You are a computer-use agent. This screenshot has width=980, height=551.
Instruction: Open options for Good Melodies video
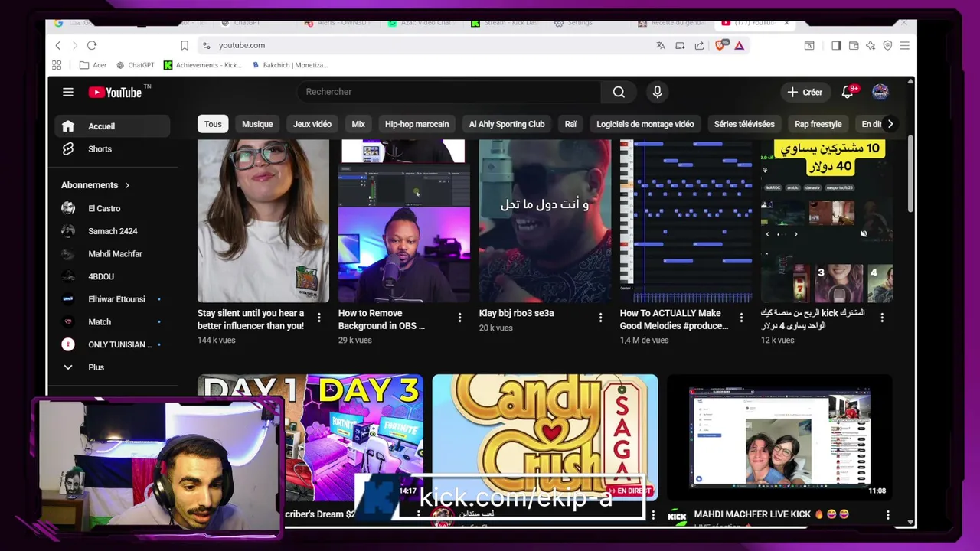[741, 317]
